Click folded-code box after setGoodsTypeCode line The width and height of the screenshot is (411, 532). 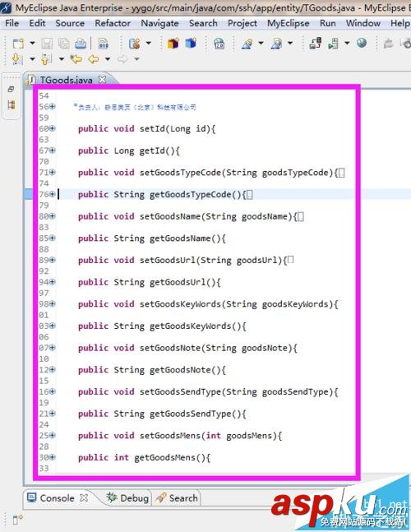coord(341,173)
